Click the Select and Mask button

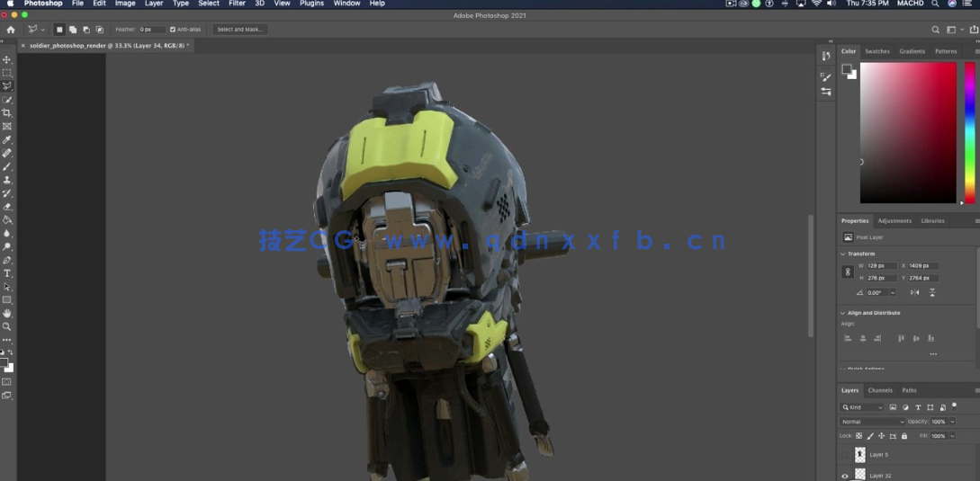(x=239, y=30)
